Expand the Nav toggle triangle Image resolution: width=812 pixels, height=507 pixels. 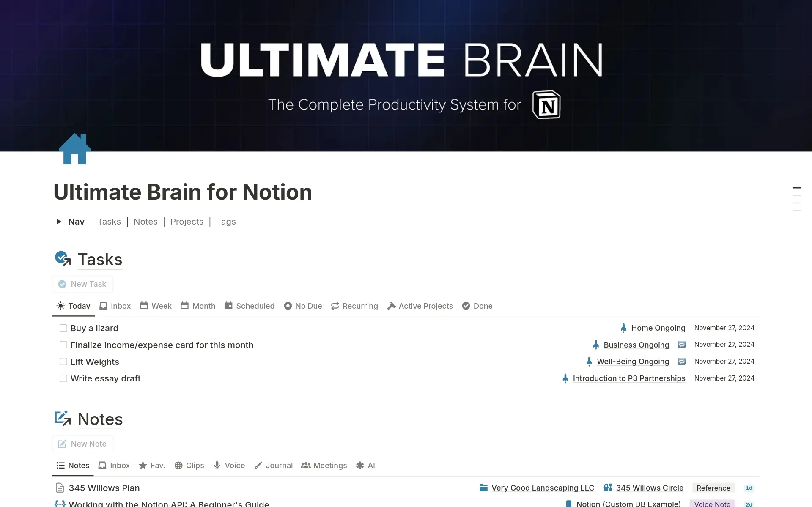tap(59, 222)
